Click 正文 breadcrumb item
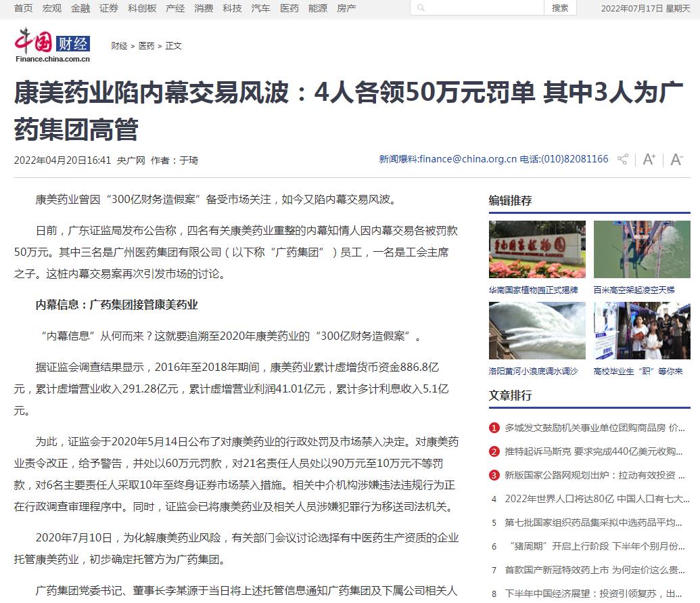This screenshot has height=603, width=700. (x=174, y=46)
